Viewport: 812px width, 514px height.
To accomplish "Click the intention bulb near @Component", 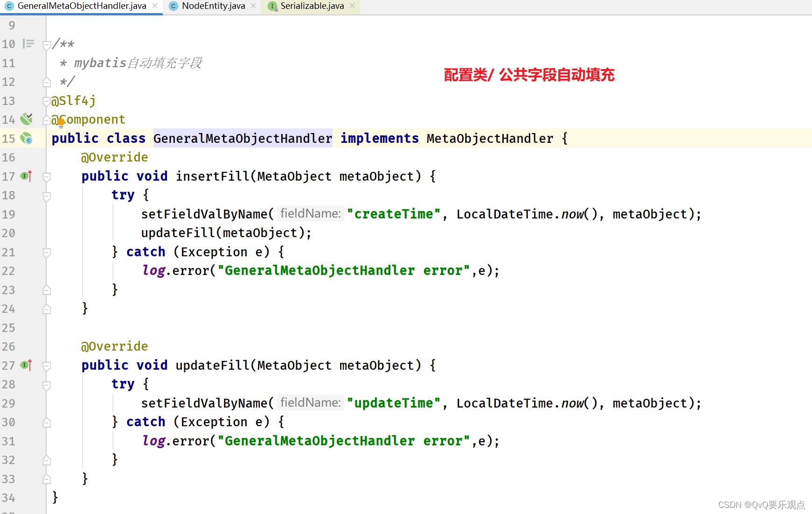I will click(x=61, y=123).
